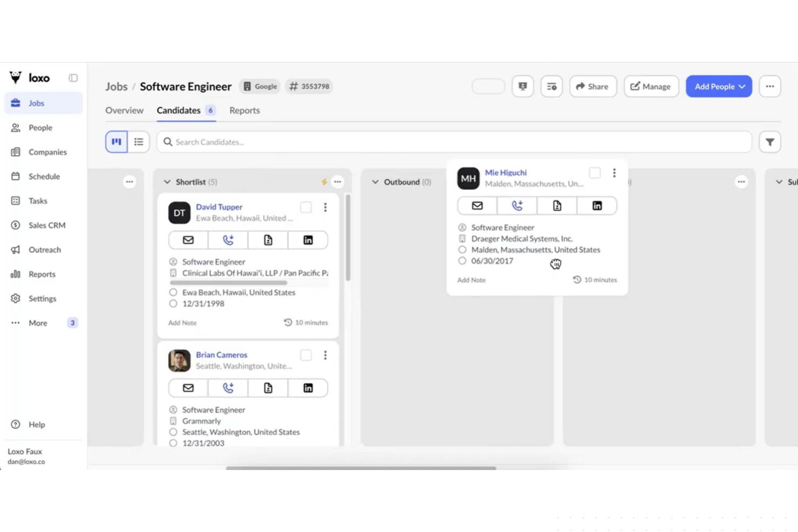
Task: Open the job's more options menu
Action: (x=770, y=86)
